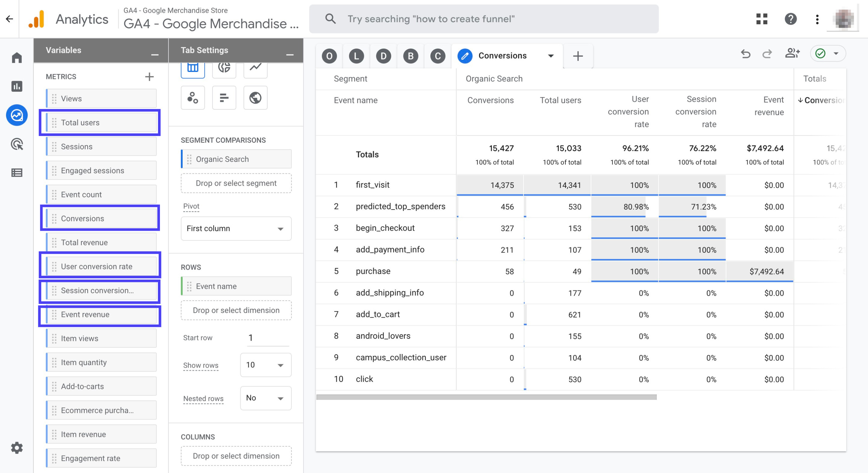Collapse the Variables panel
868x473 pixels.
point(155,55)
